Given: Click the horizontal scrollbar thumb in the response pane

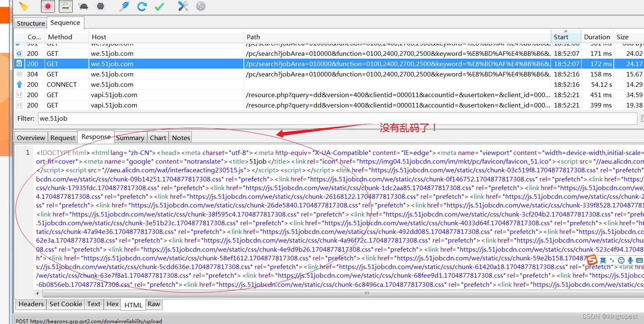Looking at the screenshot, I should point(367,293).
